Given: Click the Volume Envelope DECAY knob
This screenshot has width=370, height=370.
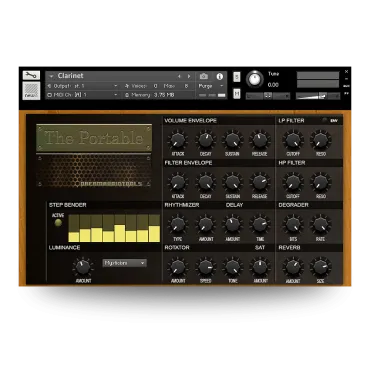Looking at the screenshot, I should click(x=205, y=140).
